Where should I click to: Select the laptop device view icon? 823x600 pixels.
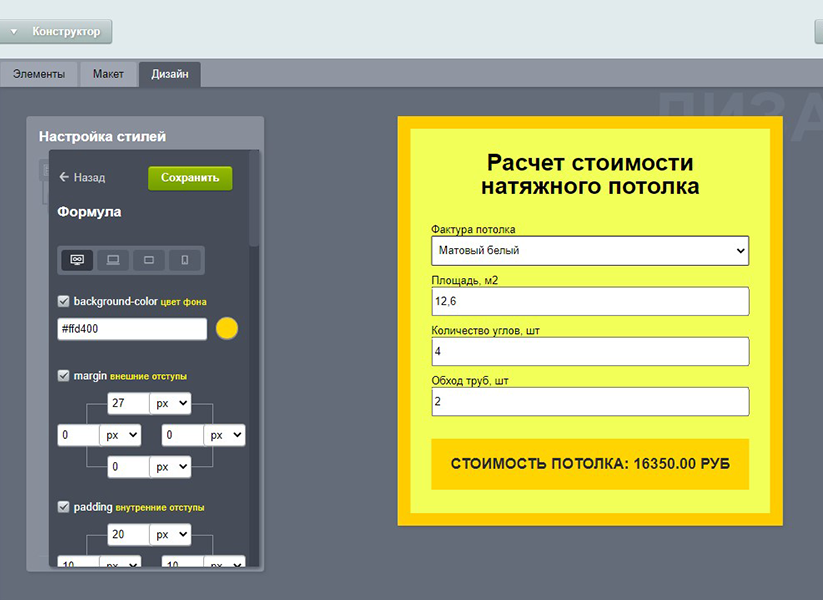(x=113, y=260)
